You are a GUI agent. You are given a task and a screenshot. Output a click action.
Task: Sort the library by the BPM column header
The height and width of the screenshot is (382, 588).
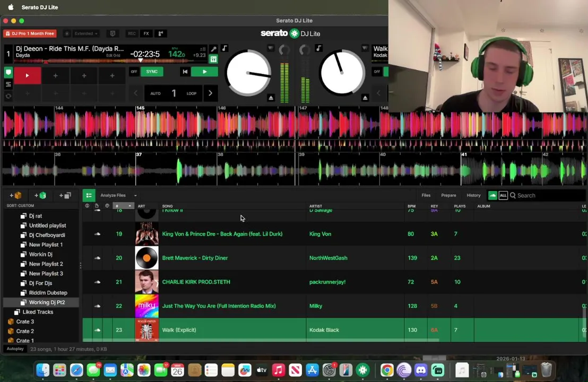[x=411, y=206]
